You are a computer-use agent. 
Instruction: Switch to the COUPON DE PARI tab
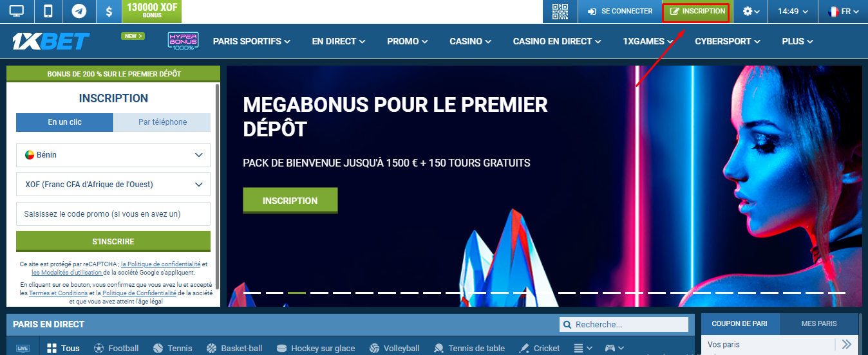coord(740,324)
